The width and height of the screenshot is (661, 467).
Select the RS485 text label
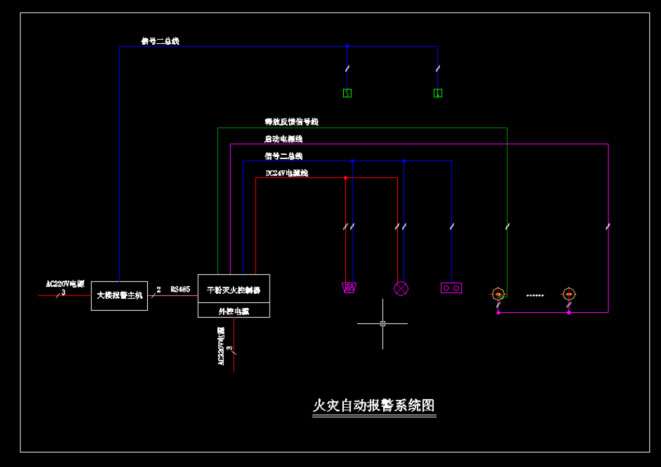(180, 288)
